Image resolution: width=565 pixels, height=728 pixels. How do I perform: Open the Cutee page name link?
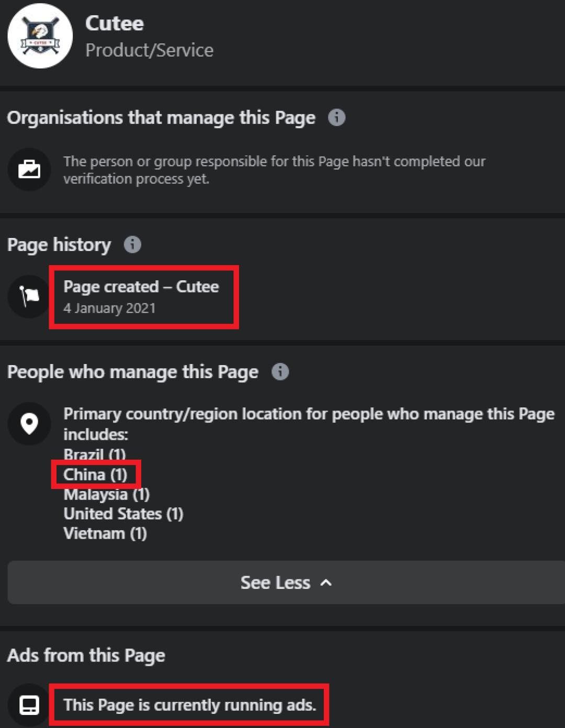114,23
